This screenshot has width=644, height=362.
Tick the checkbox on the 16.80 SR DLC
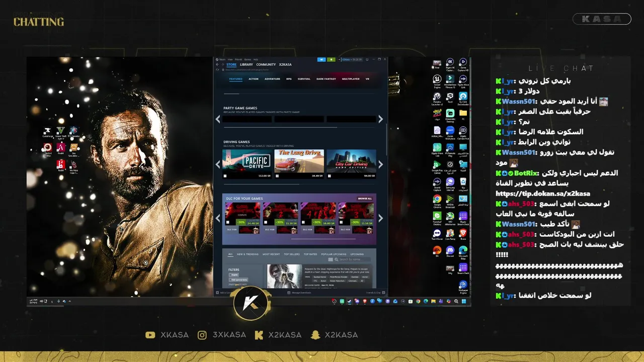303,222
